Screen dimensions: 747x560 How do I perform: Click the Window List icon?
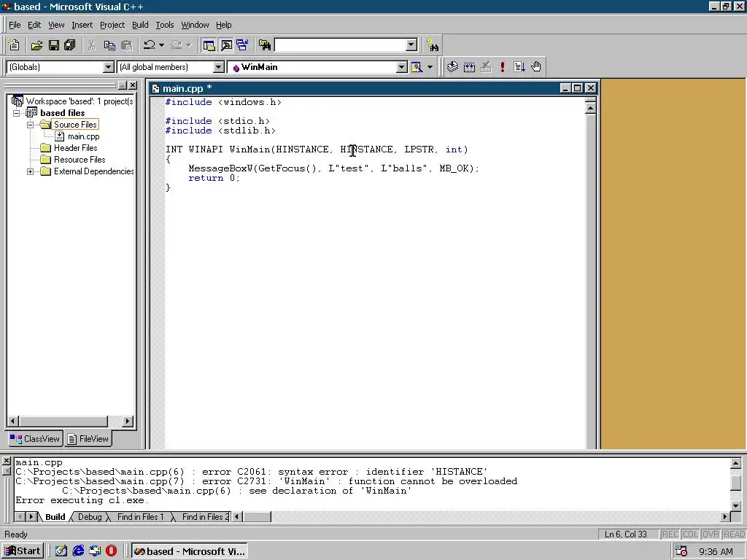pyautogui.click(x=242, y=45)
